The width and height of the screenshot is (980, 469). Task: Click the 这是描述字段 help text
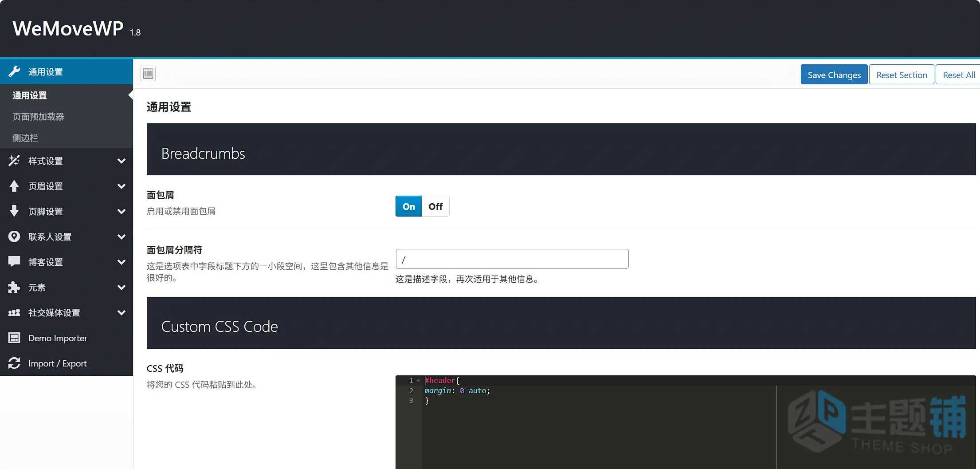pyautogui.click(x=468, y=279)
